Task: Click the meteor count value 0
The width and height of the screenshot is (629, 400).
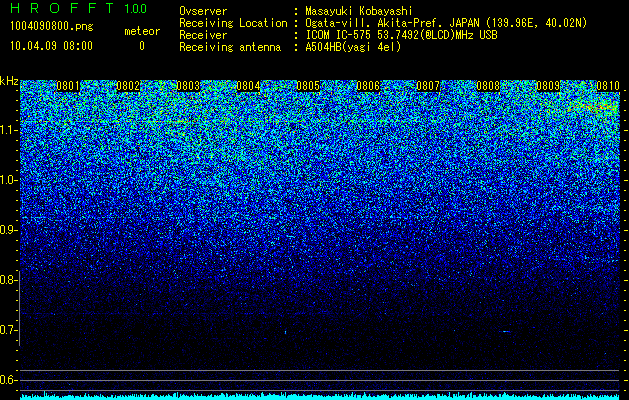Action: [142, 46]
